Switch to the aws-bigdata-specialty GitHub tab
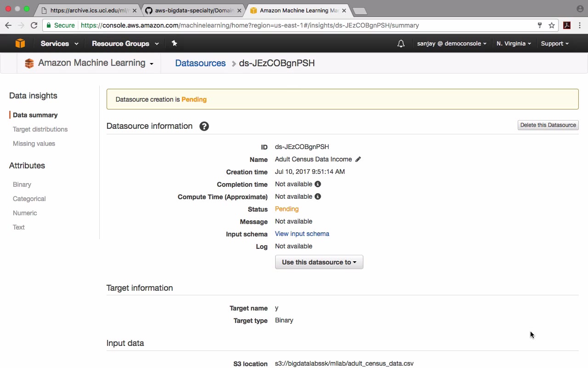 click(193, 10)
